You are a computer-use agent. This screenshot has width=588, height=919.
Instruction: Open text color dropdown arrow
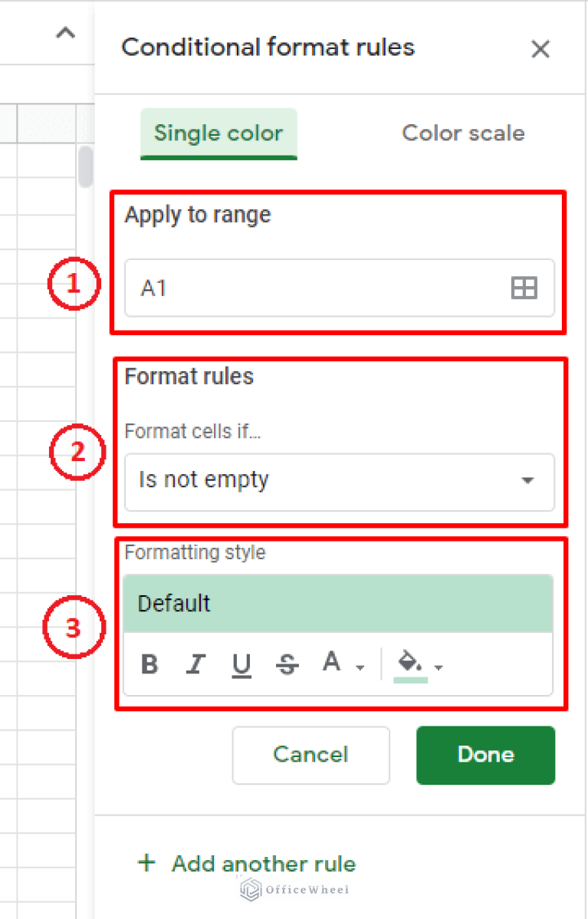360,667
